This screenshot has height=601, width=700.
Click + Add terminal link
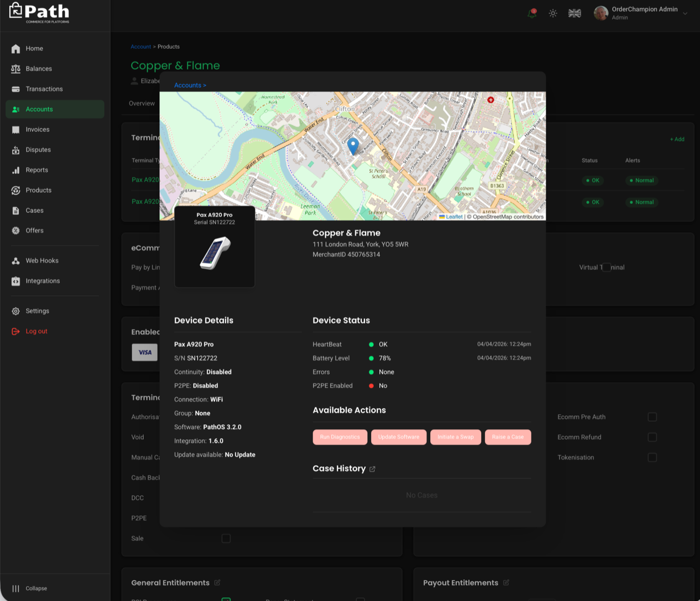677,139
